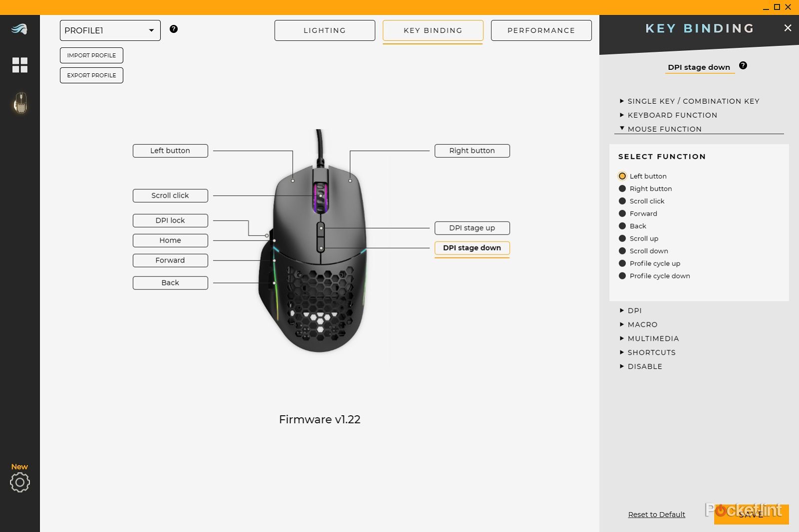
Task: Switch to the Performance tab
Action: pos(541,30)
